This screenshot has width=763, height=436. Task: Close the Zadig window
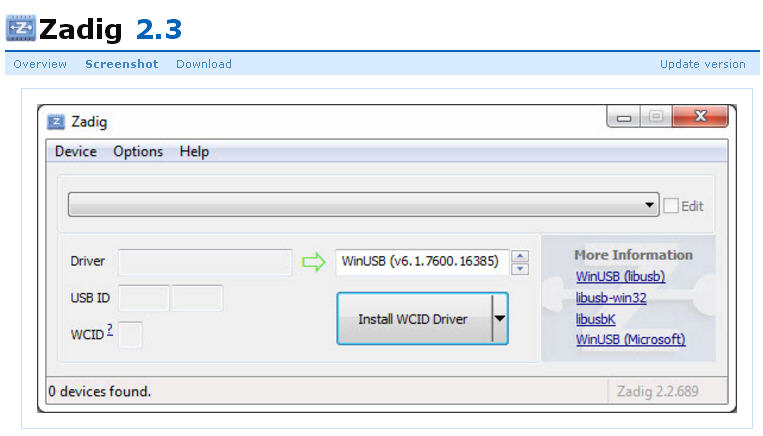tap(700, 116)
